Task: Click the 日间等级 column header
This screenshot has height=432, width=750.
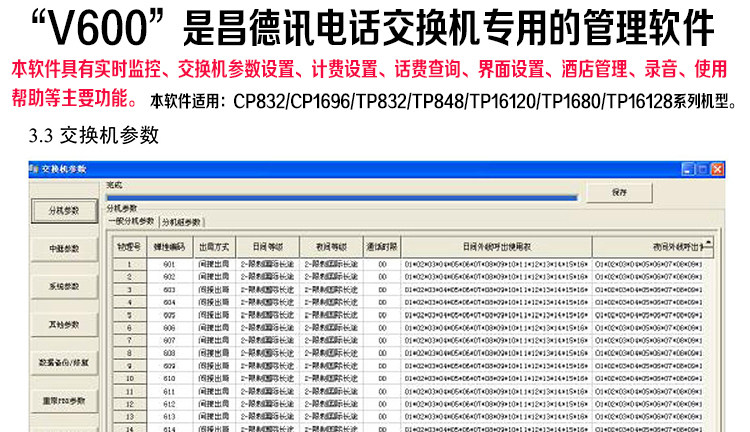Action: click(x=267, y=247)
